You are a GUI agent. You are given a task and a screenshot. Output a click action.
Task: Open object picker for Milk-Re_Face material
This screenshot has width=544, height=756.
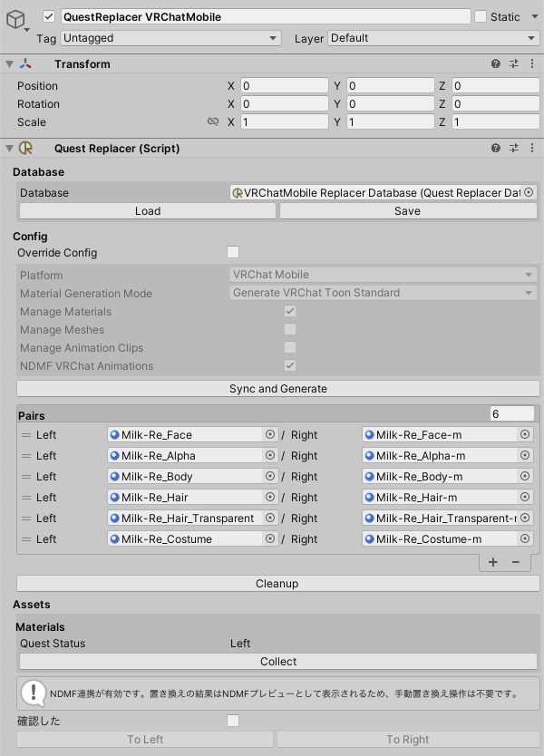tap(269, 435)
